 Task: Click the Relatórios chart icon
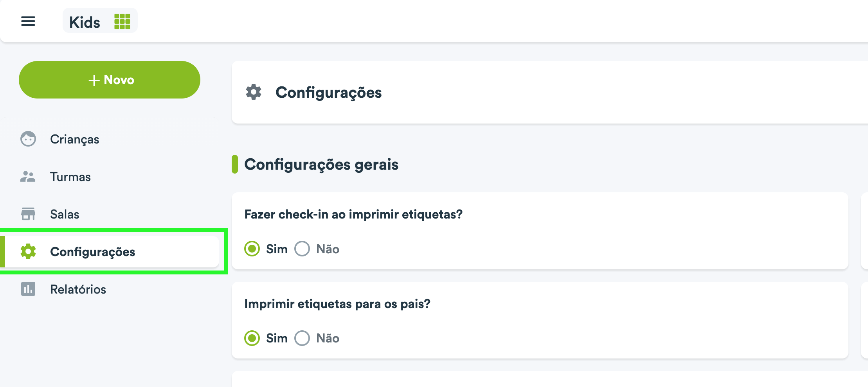(x=28, y=289)
